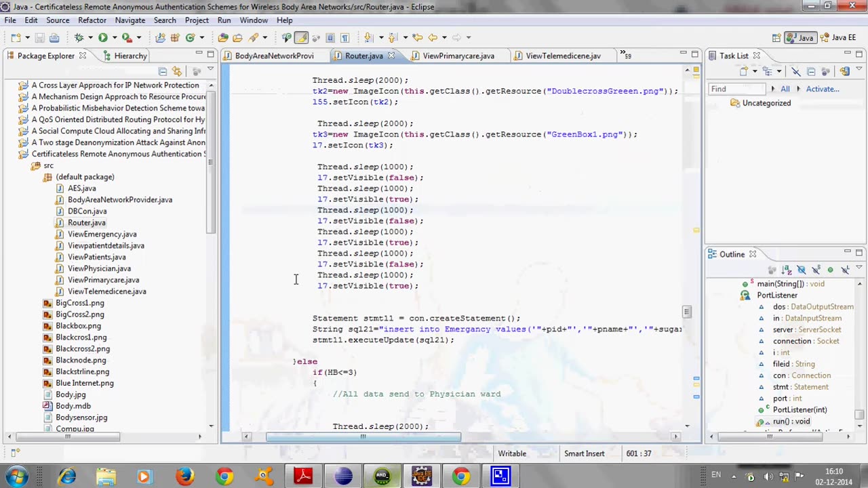Click the Print toolbar icon
This screenshot has width=868, height=488.
tap(54, 38)
